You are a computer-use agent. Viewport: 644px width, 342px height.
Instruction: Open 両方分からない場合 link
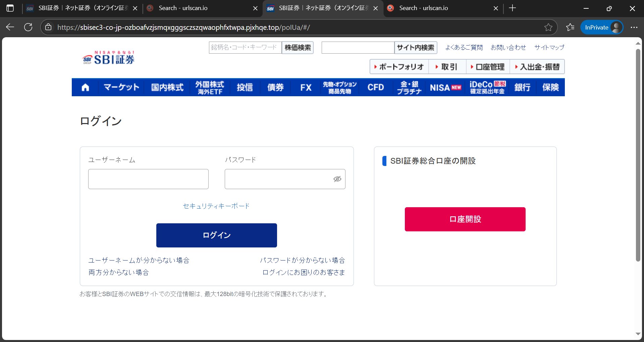pos(119,272)
